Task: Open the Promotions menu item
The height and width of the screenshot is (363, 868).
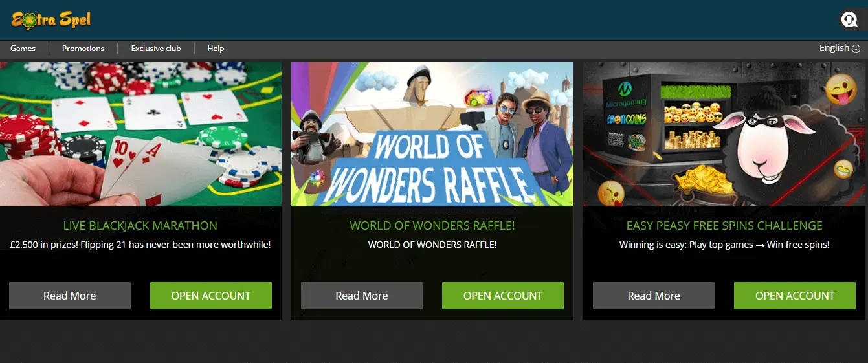Action: coord(83,49)
